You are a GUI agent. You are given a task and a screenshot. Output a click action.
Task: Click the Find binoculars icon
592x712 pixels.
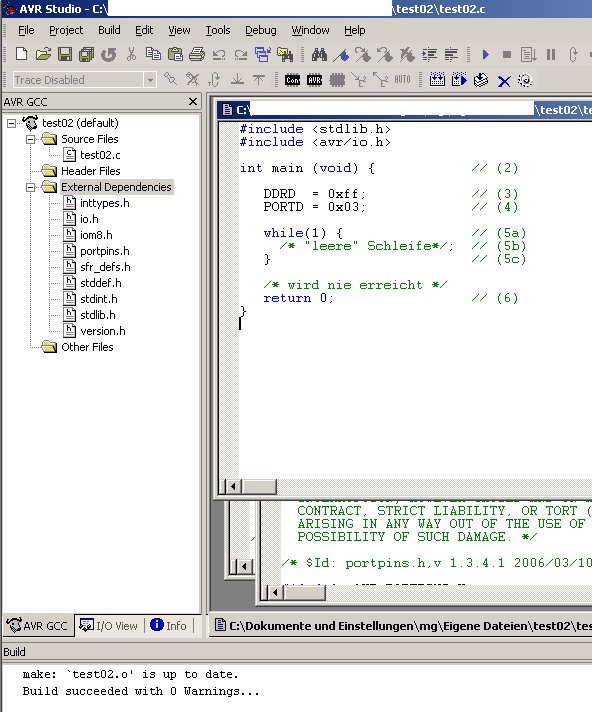[319, 54]
